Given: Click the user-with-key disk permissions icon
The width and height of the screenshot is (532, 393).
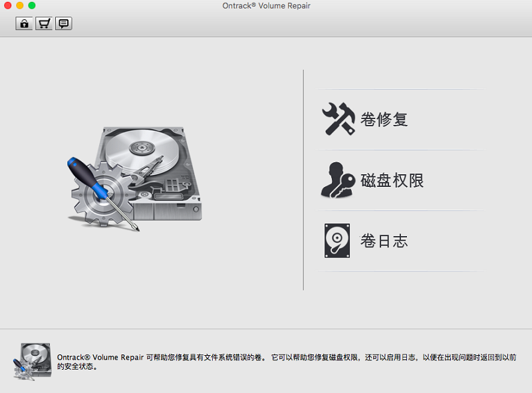Looking at the screenshot, I should 338,180.
